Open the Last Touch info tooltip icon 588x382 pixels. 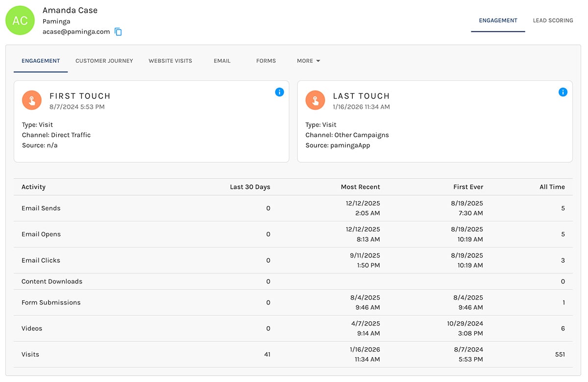(563, 92)
